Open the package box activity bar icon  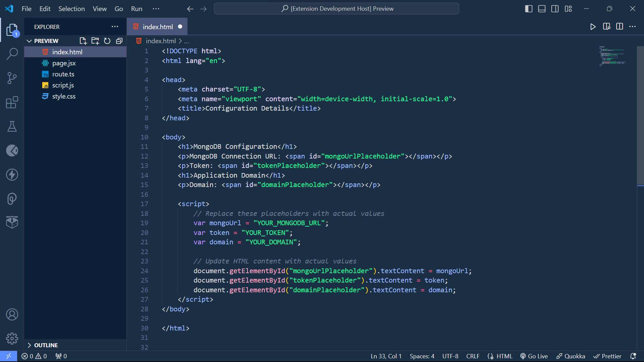click(x=12, y=222)
